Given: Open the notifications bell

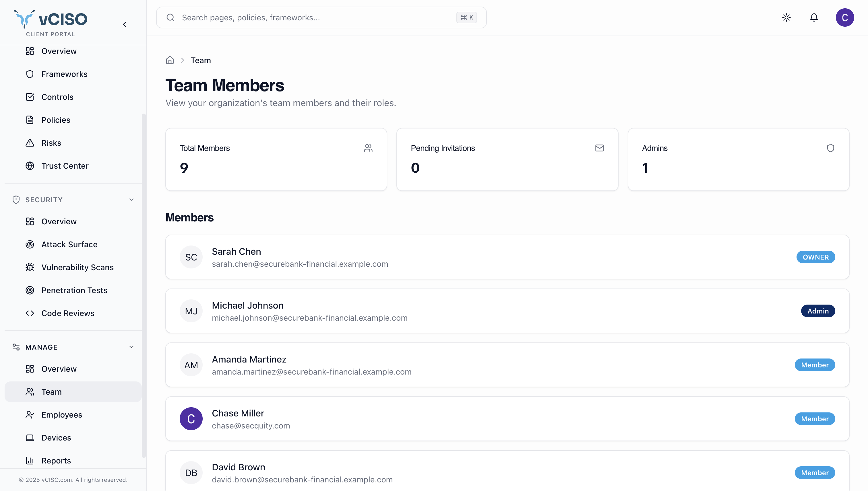Looking at the screenshot, I should [x=814, y=17].
